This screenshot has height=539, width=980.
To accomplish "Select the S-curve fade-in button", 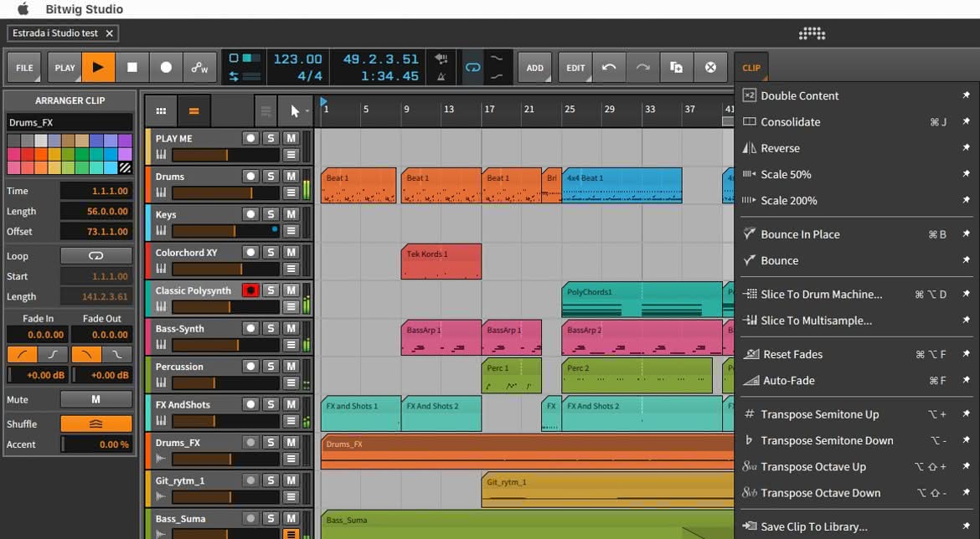I will 53,355.
